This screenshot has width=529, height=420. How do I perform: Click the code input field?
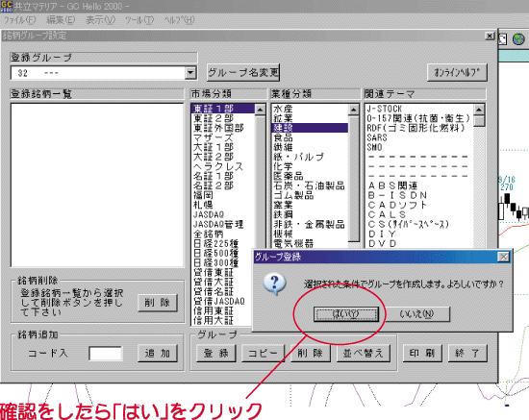pos(105,354)
